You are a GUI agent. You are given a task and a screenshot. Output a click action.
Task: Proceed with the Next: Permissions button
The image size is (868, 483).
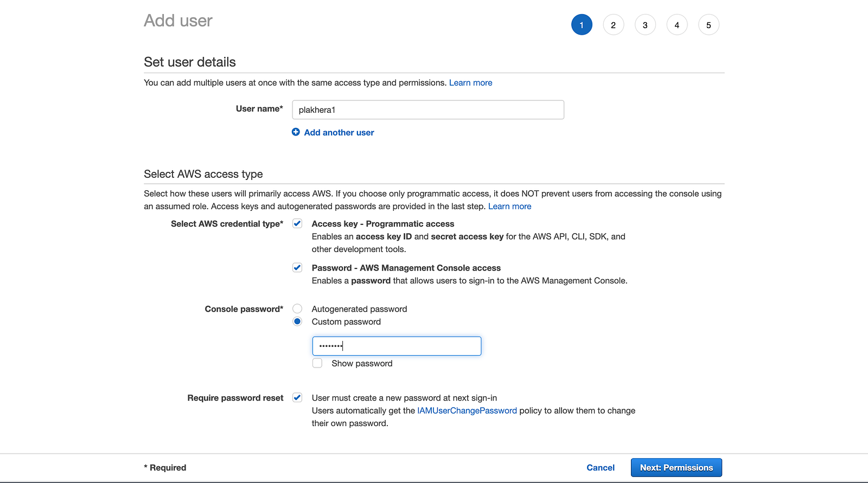click(676, 467)
